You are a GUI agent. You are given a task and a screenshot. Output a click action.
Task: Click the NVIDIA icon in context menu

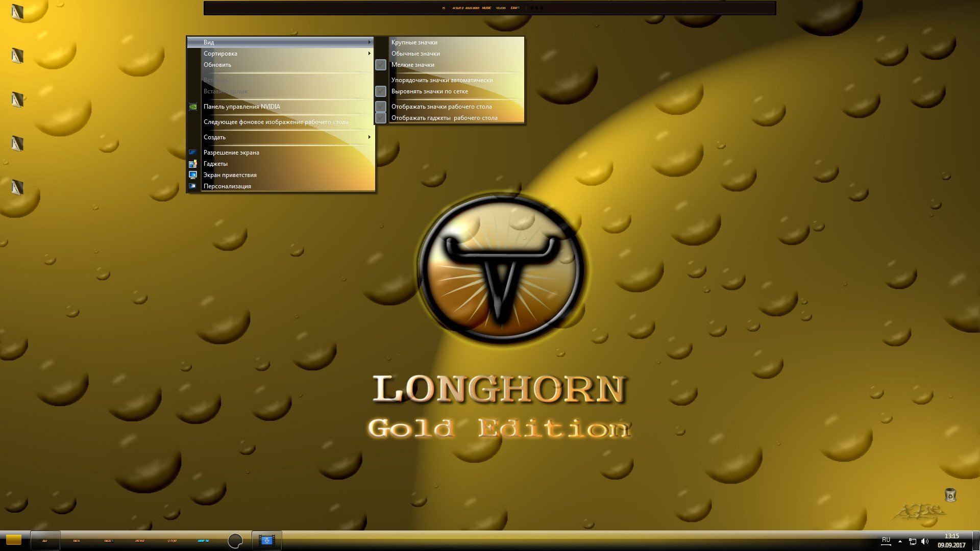point(193,107)
